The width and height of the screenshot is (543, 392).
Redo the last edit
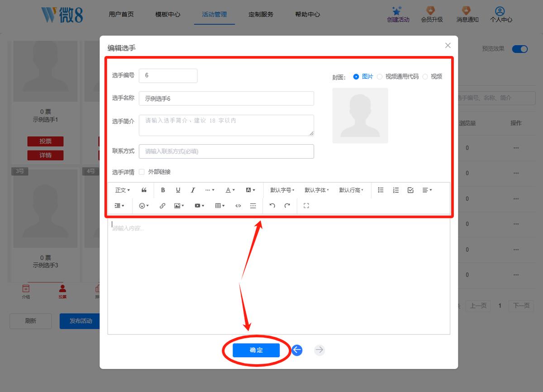click(x=287, y=206)
